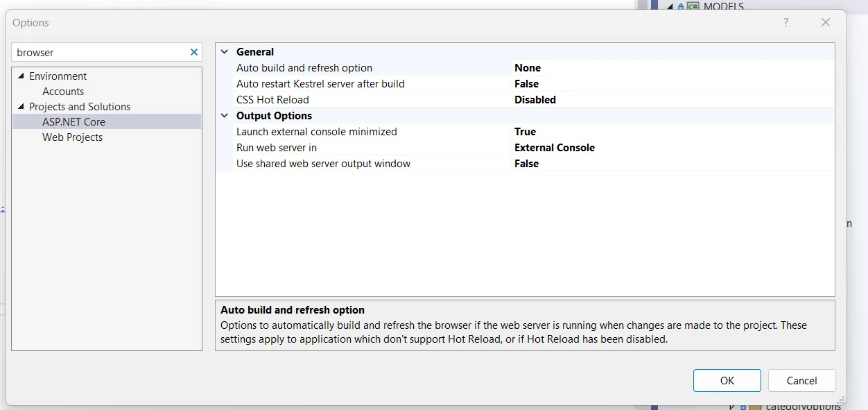Click the Cancel button
This screenshot has height=410, width=868.
[x=801, y=380]
